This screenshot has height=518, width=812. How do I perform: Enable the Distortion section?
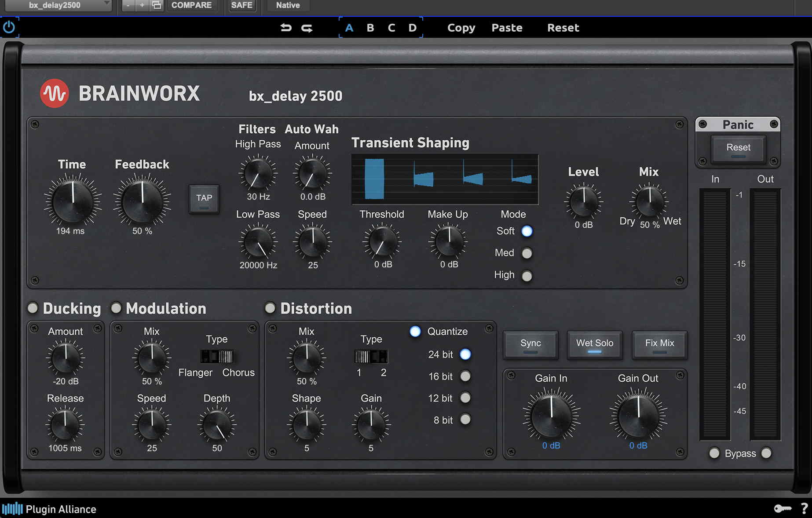pyautogui.click(x=270, y=308)
